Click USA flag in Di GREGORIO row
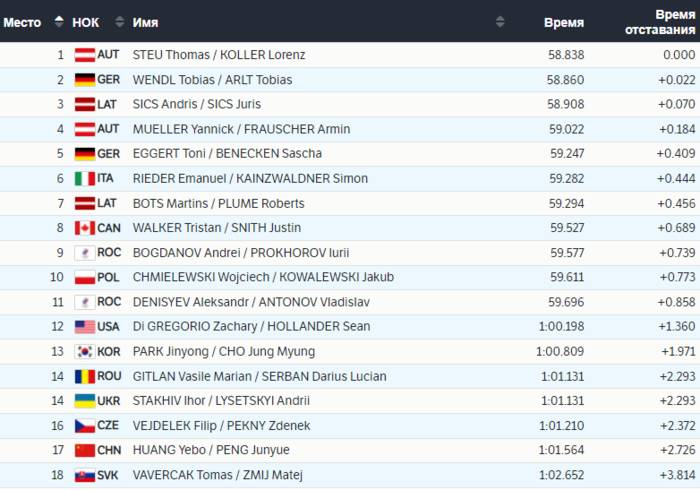This screenshot has height=490, width=700. [85, 327]
